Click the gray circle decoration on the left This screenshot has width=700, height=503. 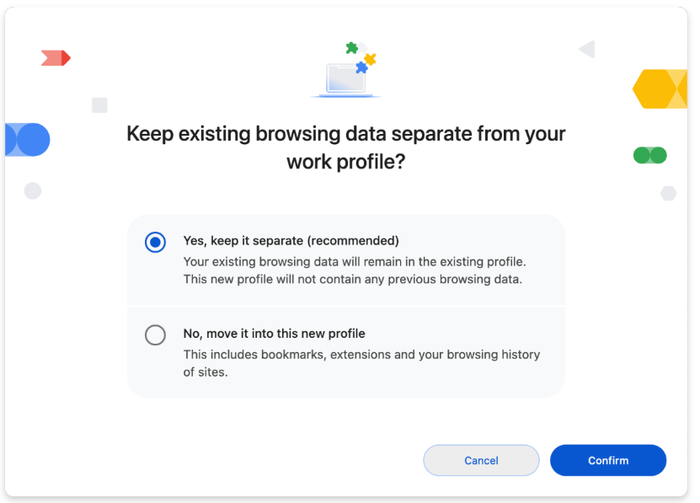point(33,190)
